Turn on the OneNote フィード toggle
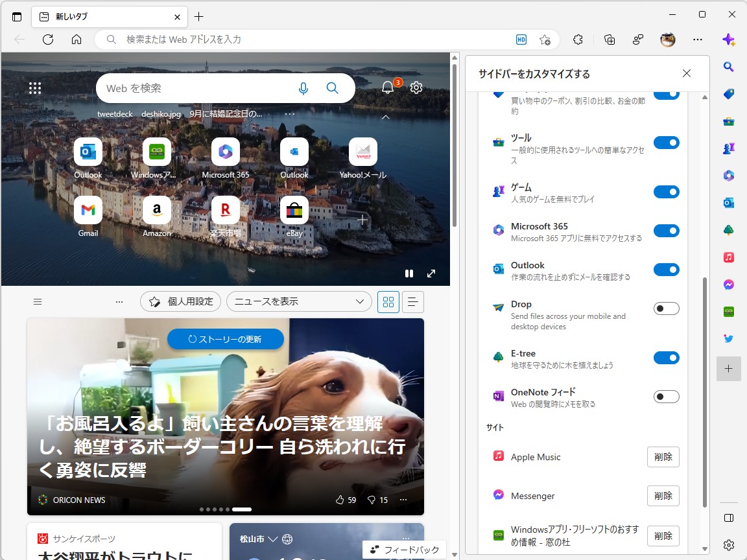747x560 pixels. (x=666, y=396)
